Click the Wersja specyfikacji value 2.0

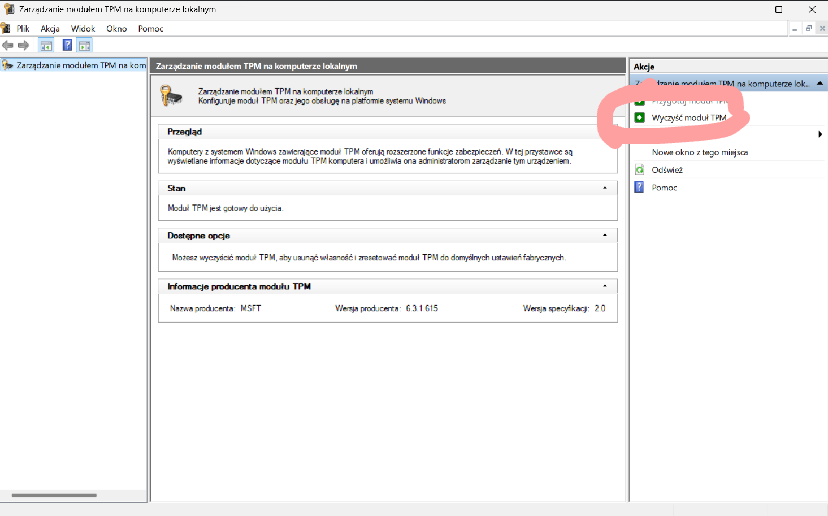pos(600,308)
